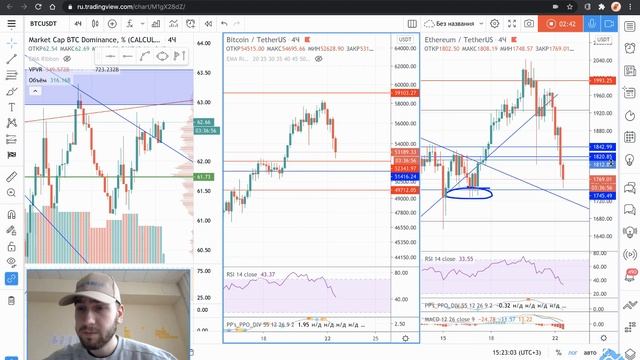The width and height of the screenshot is (640, 360).
Task: Reload the page in browser
Action: coord(38,7)
